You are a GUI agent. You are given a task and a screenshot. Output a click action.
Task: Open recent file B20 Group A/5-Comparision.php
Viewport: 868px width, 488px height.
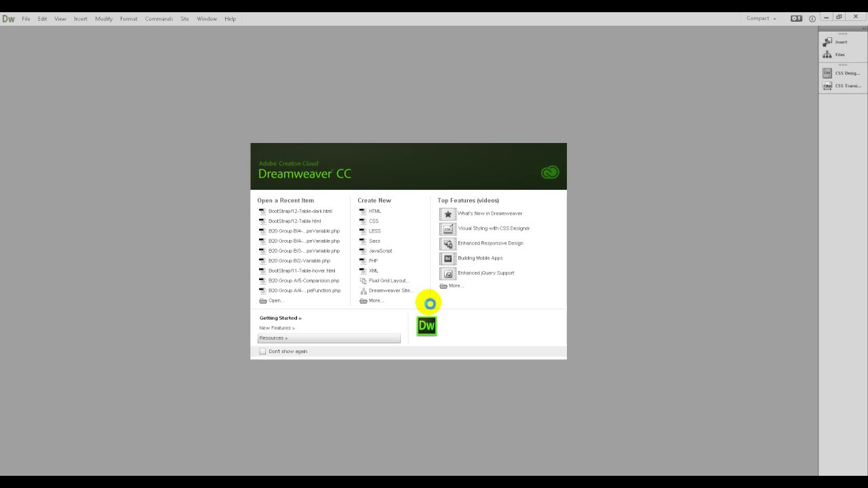299,281
